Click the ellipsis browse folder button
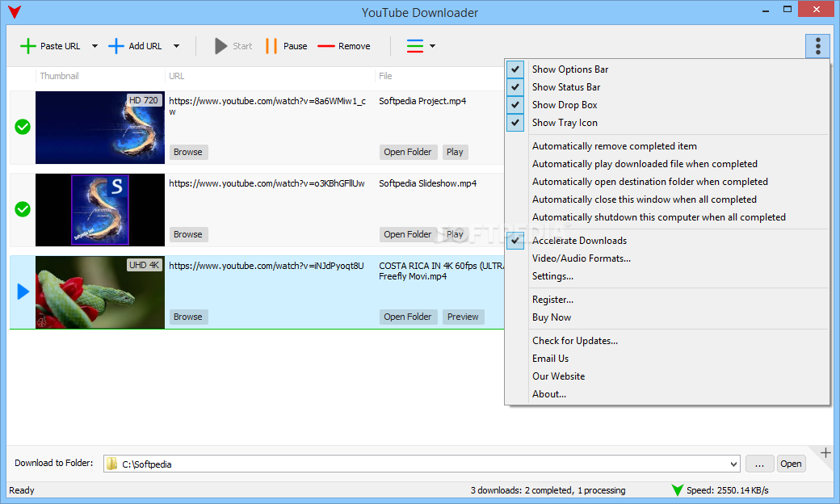This screenshot has height=504, width=840. tap(760, 464)
